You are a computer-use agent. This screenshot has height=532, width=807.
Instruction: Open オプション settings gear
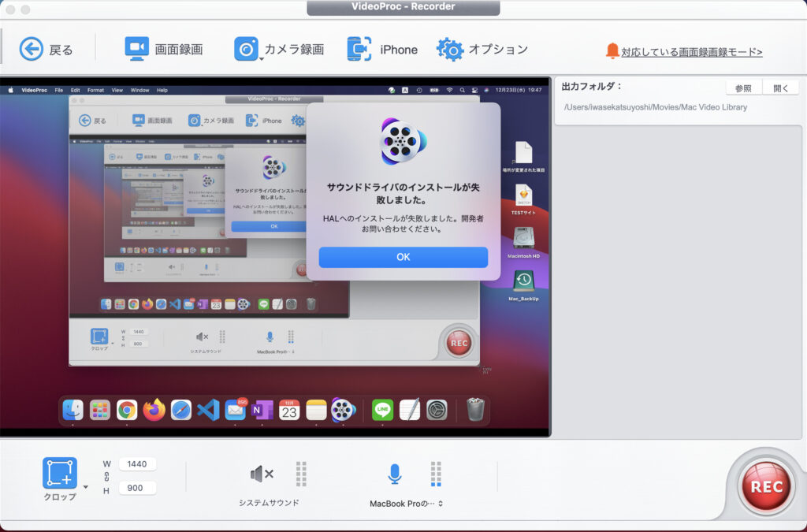click(450, 50)
